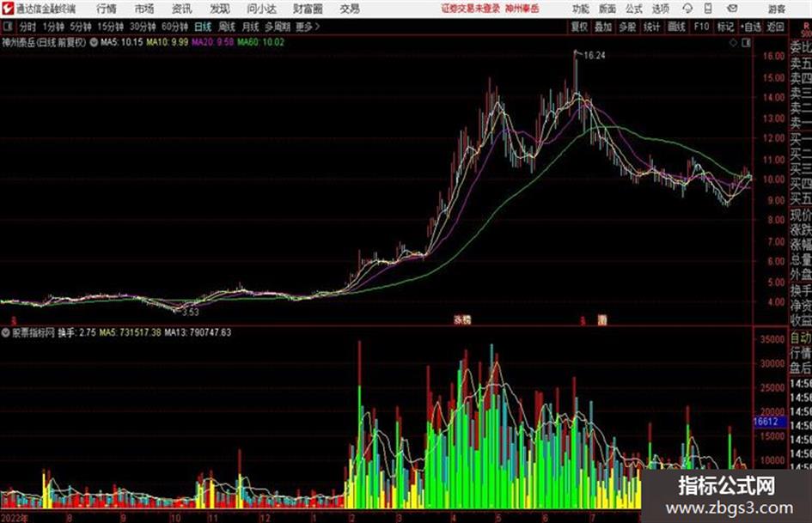Click the 游客 user account button
This screenshot has width=812, height=523.
pyautogui.click(x=776, y=9)
